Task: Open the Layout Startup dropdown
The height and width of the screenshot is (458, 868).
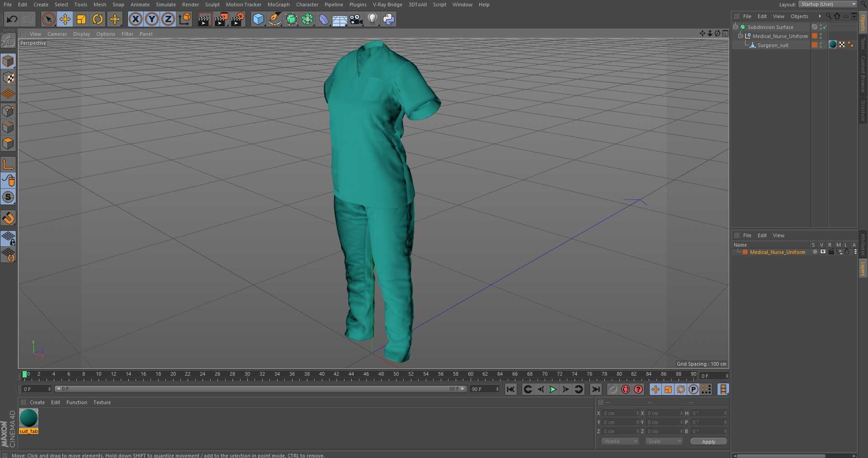Action: click(x=828, y=4)
